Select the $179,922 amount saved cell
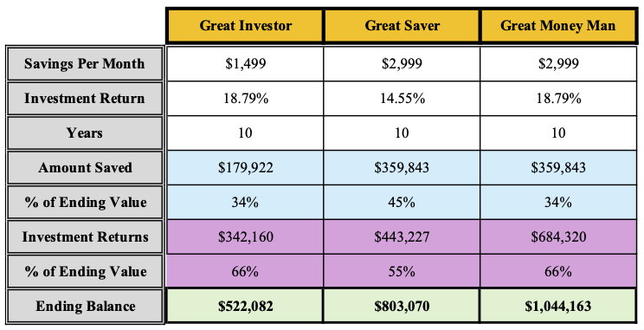 click(x=245, y=168)
